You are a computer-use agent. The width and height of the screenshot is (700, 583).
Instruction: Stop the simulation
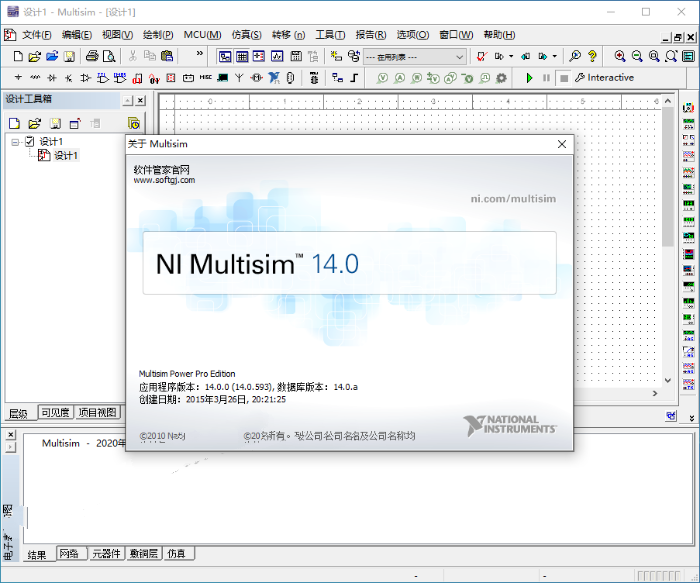(x=564, y=78)
